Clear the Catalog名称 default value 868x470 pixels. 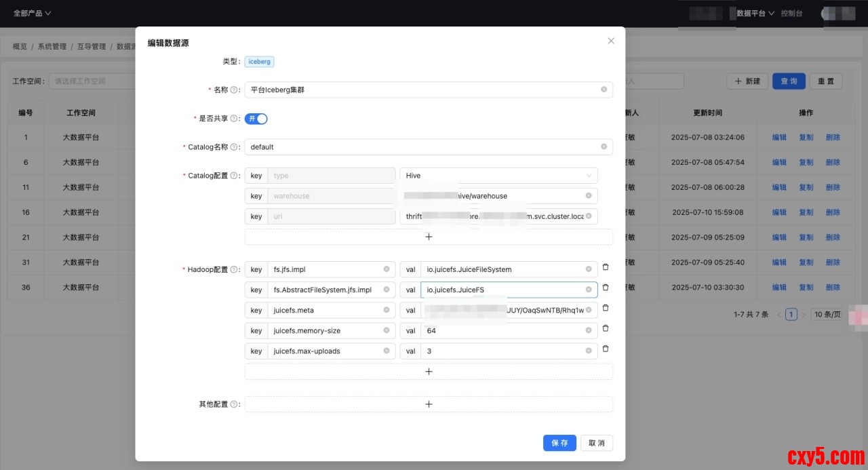604,146
